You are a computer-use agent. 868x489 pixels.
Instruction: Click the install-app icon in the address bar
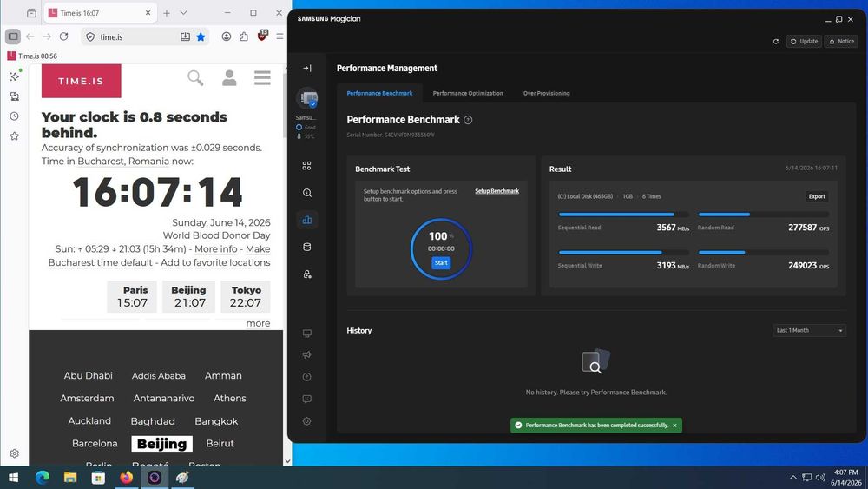(185, 36)
